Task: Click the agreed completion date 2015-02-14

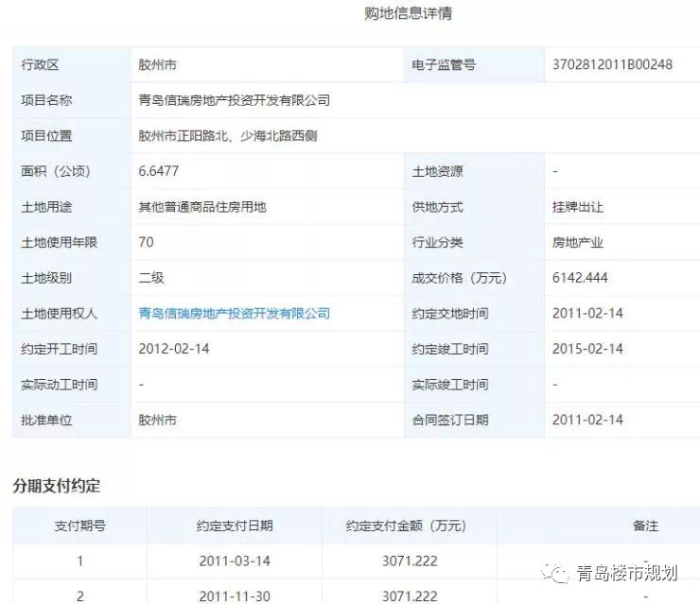Action: (587, 349)
